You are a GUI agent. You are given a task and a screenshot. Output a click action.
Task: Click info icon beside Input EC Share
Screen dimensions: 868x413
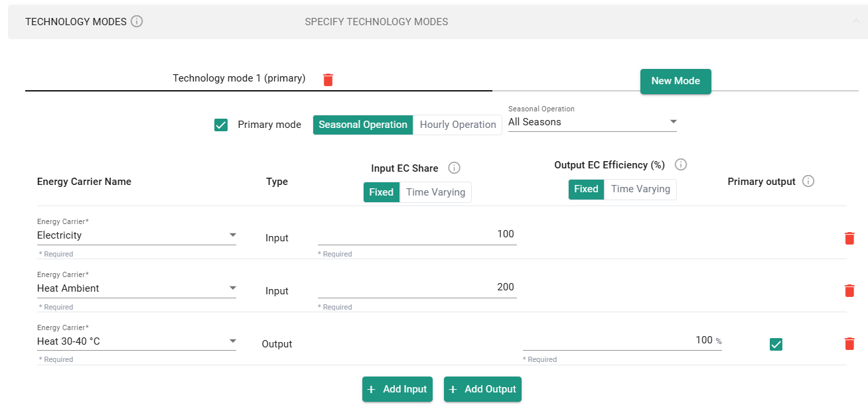[x=455, y=168]
